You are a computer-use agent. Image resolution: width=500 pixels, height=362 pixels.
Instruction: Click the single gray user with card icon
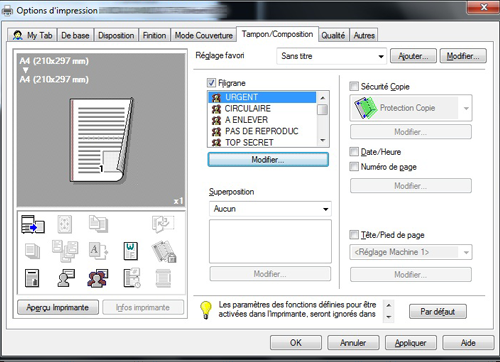coord(66,278)
